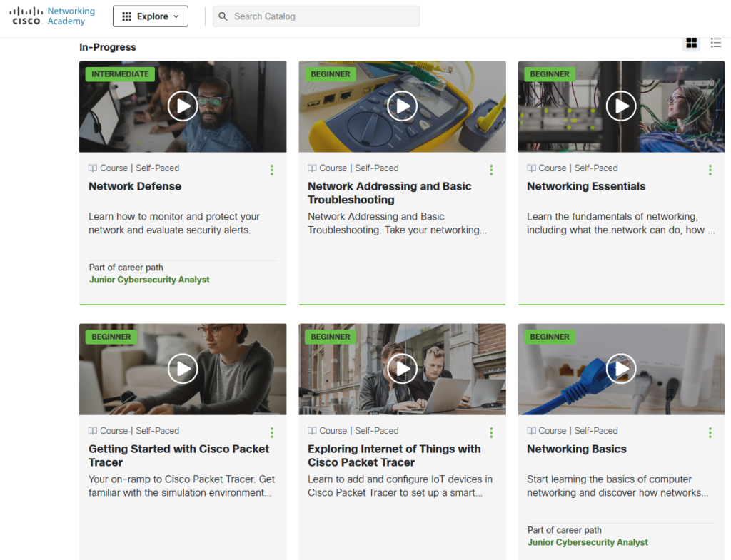This screenshot has width=731, height=560.
Task: Click the Cisco Networking Academy logo
Action: tap(52, 16)
